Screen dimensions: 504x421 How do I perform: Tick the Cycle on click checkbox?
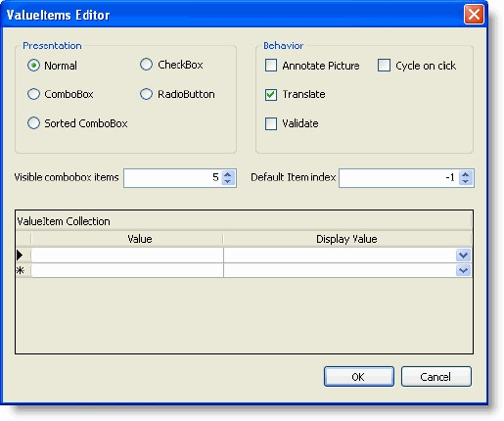(384, 65)
